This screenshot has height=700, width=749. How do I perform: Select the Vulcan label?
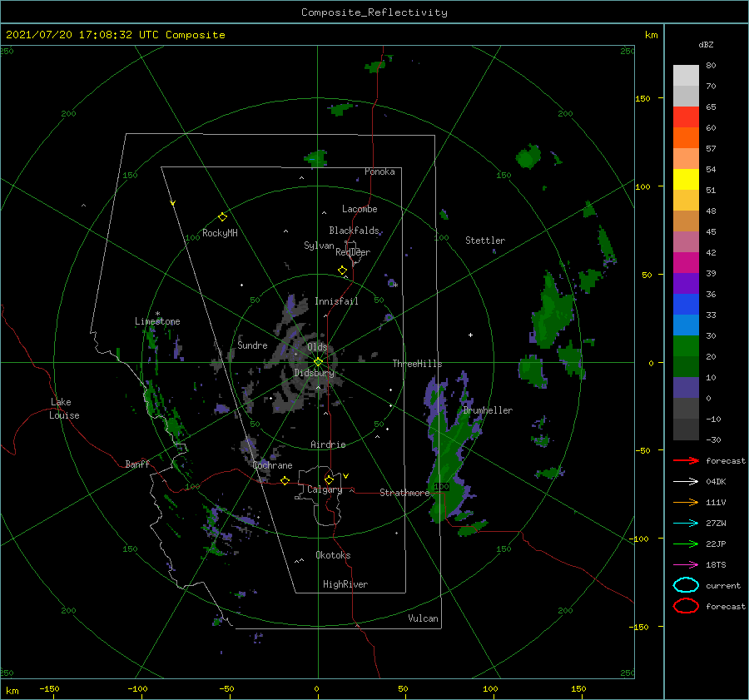point(423,618)
